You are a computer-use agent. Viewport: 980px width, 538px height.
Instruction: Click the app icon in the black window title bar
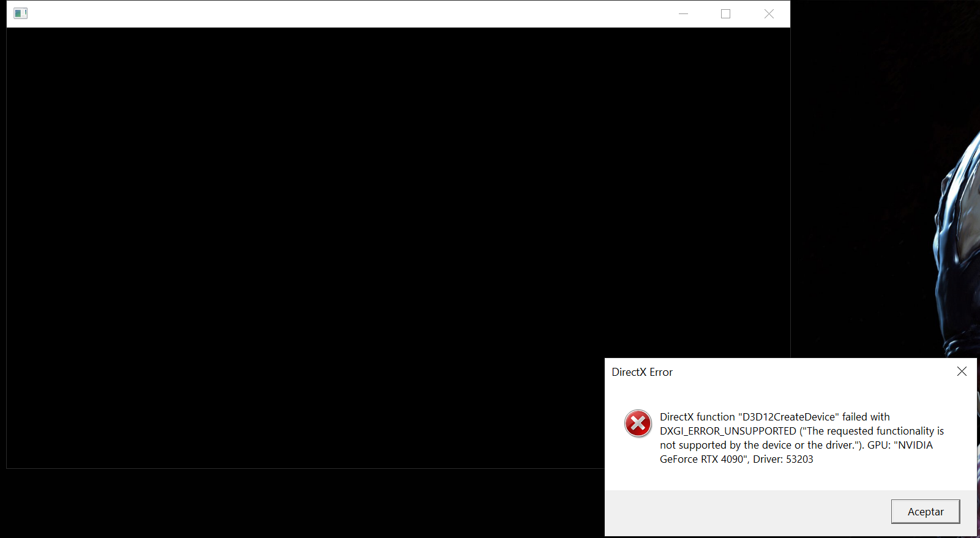[x=21, y=13]
